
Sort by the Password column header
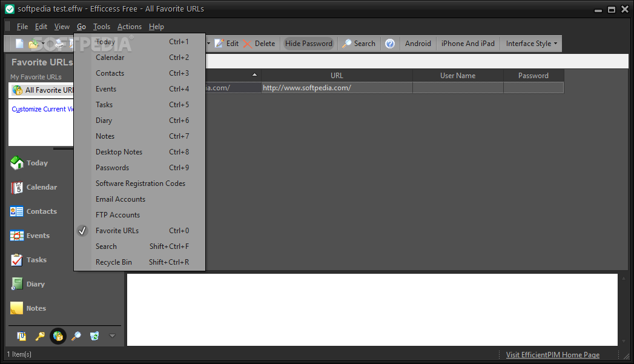point(533,76)
